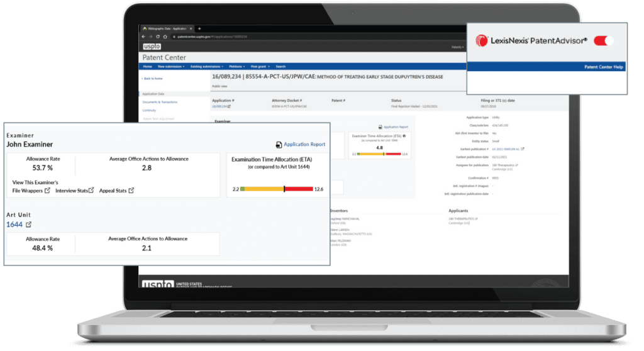
Task: Click the filing date 09/27/2018
Action: [488, 106]
